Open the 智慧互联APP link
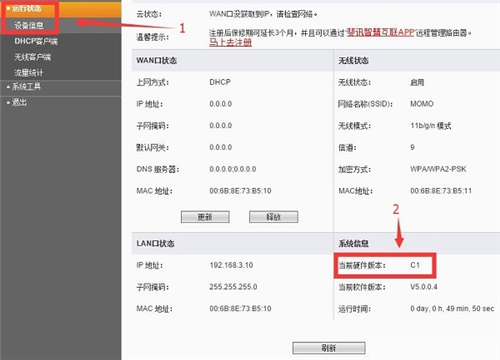Screen dimensions: 500x360 point(380,32)
